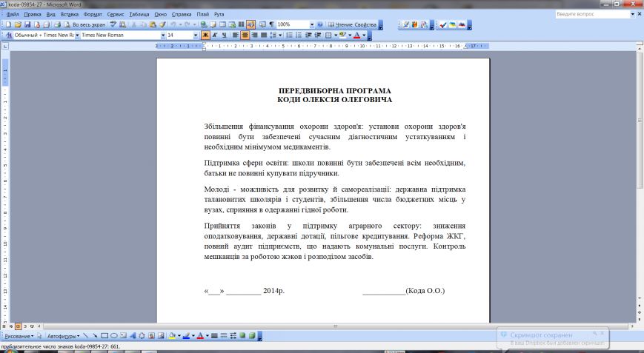The width and height of the screenshot is (644, 353).
Task: Click the line color button on drawing toolbar
Action: pos(186,336)
